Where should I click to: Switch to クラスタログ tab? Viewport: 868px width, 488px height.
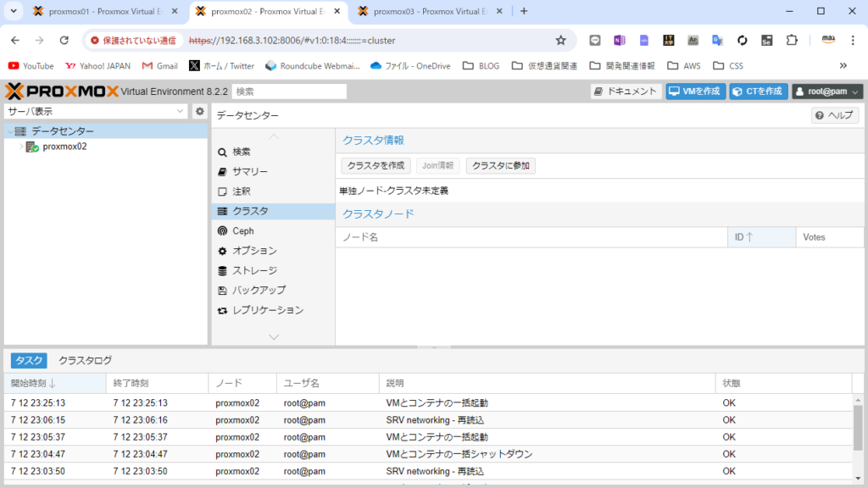(85, 360)
